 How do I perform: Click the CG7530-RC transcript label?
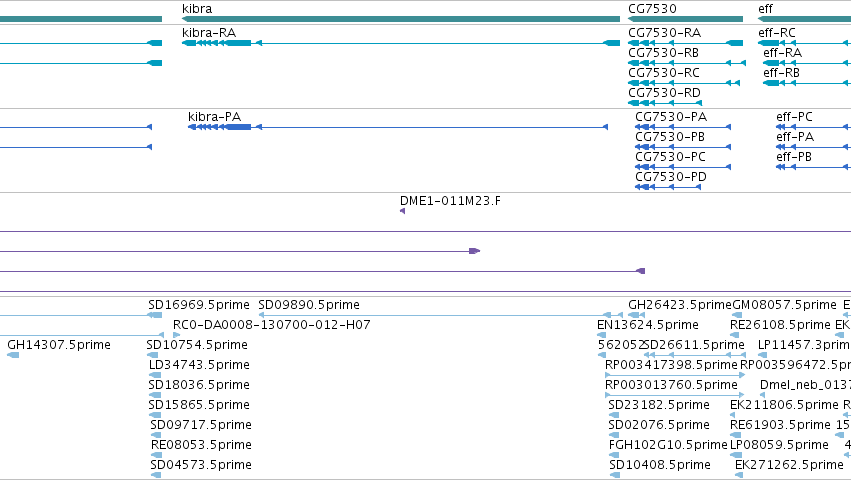(x=664, y=73)
